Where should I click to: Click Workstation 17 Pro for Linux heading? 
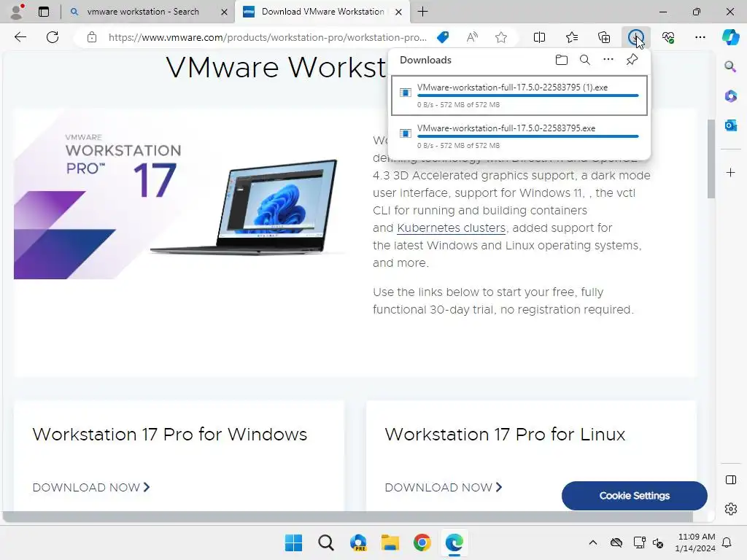coord(505,435)
